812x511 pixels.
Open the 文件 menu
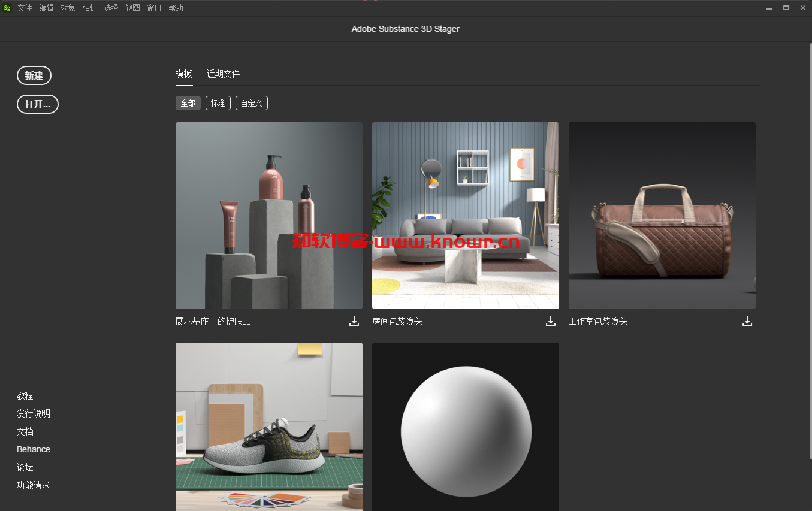(x=25, y=8)
